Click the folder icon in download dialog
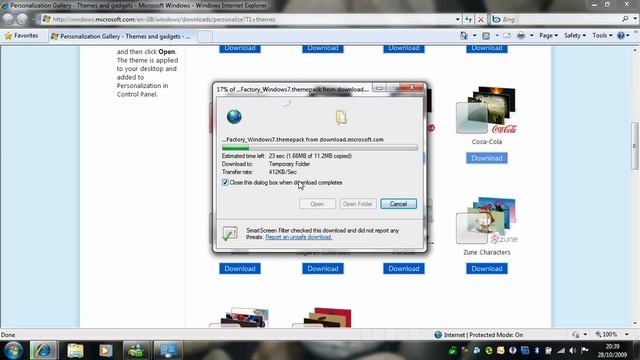 [x=341, y=118]
